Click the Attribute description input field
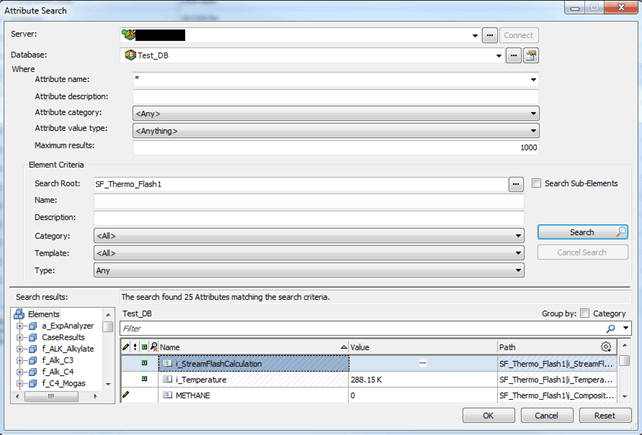The image size is (642, 435). [x=336, y=97]
